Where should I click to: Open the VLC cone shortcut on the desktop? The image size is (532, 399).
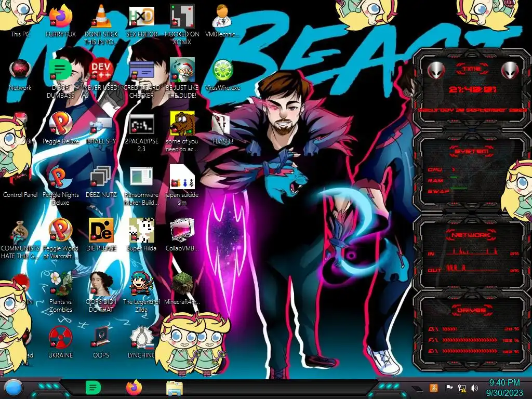pos(101,24)
